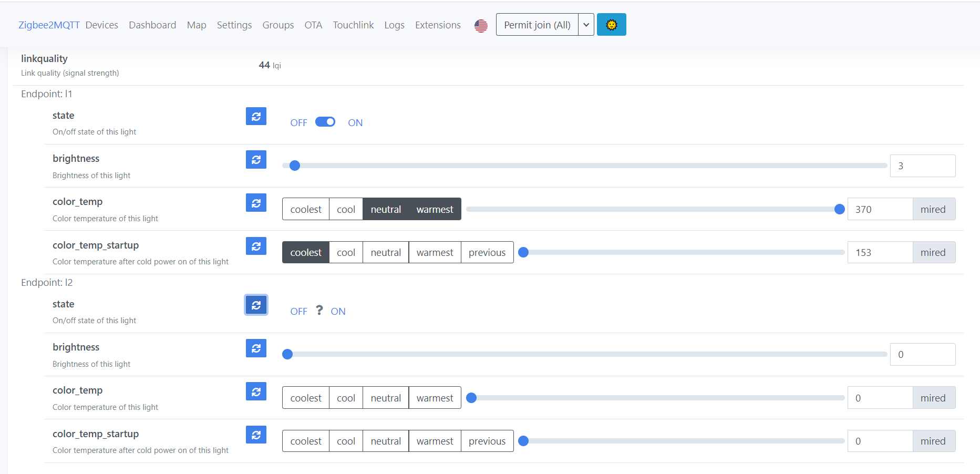This screenshot has width=980, height=474.
Task: Refresh the state of endpoint l1
Action: (256, 116)
